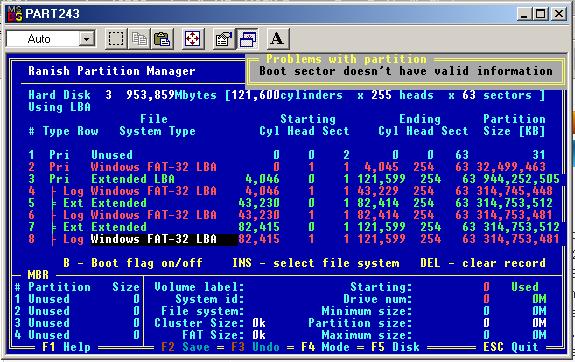Open the Auto font size dropdown
Screen dimensions: 575x362
(87, 39)
